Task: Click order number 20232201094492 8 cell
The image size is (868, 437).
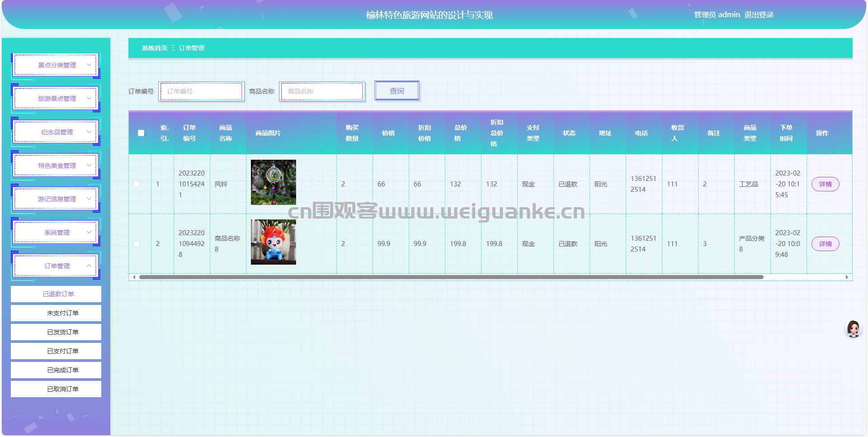Action: [192, 244]
